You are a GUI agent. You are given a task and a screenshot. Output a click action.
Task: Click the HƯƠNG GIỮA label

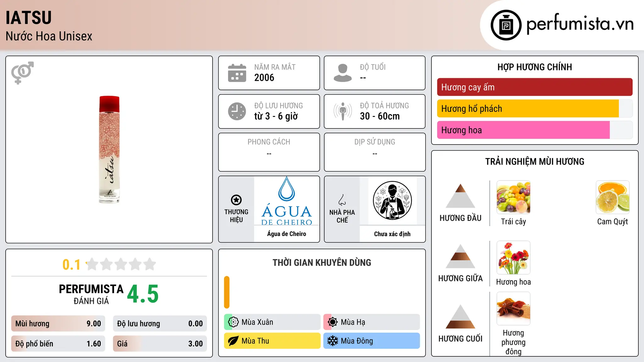coord(460,278)
